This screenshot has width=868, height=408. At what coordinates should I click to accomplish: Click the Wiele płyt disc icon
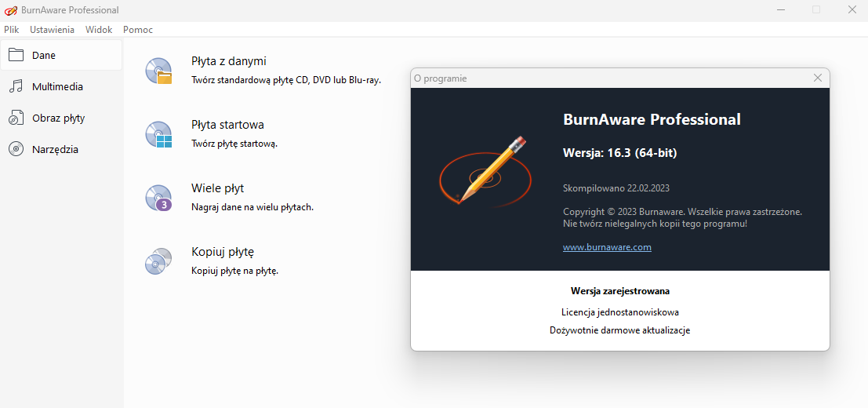[x=159, y=198]
